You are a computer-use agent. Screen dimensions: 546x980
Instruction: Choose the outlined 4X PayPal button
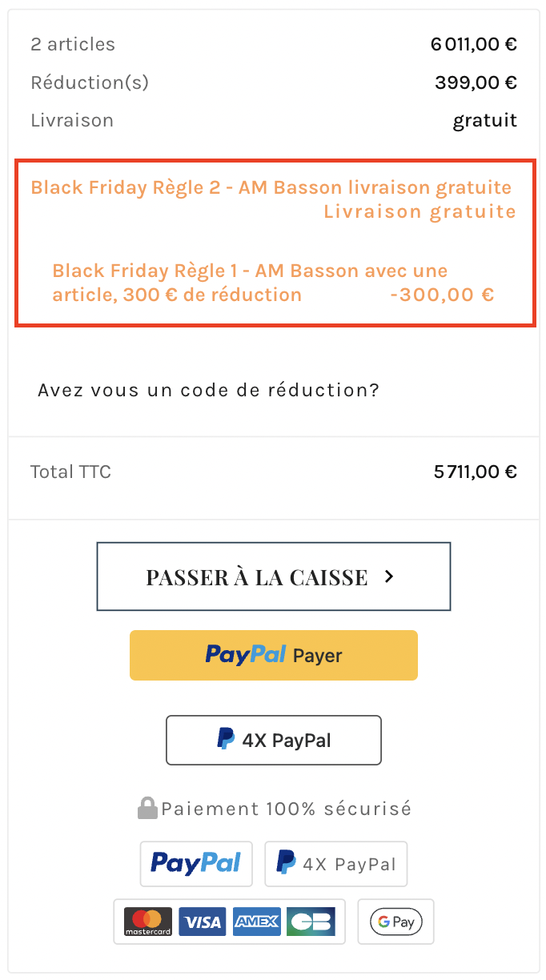(273, 740)
